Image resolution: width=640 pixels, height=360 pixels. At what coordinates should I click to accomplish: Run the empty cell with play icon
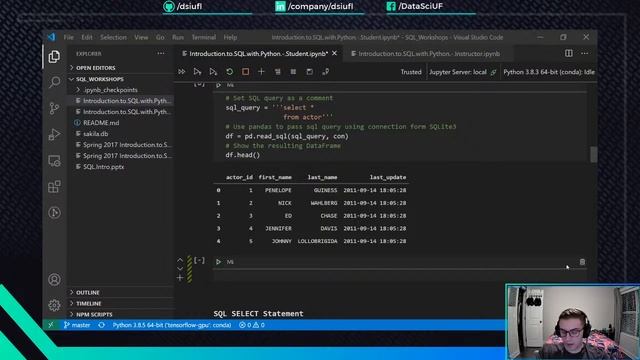coord(218,262)
